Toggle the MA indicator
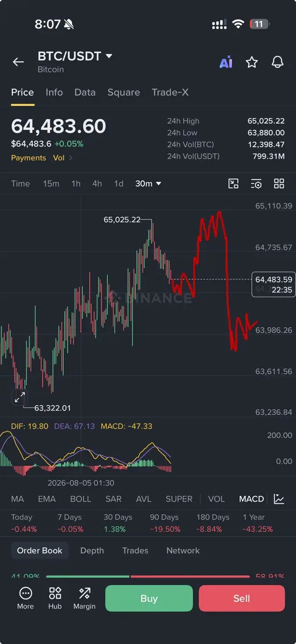The image size is (296, 644). (x=17, y=499)
